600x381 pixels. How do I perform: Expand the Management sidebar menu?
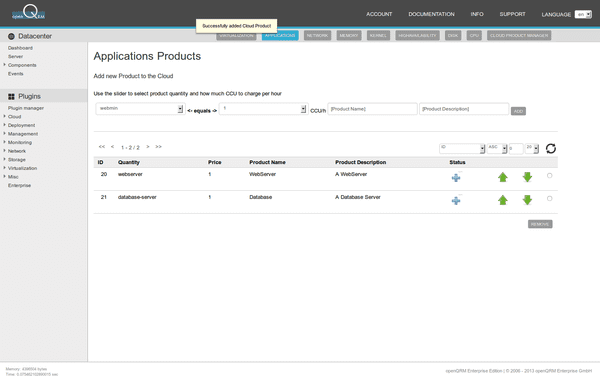(x=23, y=134)
